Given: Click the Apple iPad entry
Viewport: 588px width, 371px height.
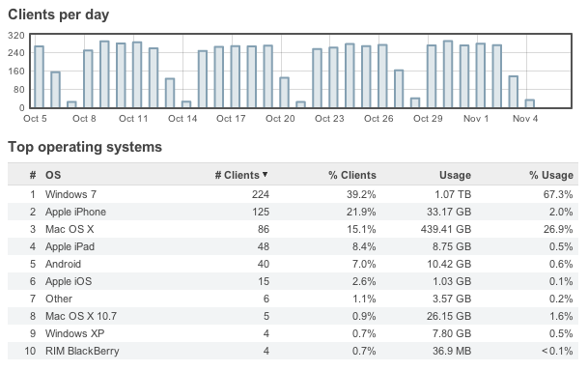Looking at the screenshot, I should coord(70,246).
